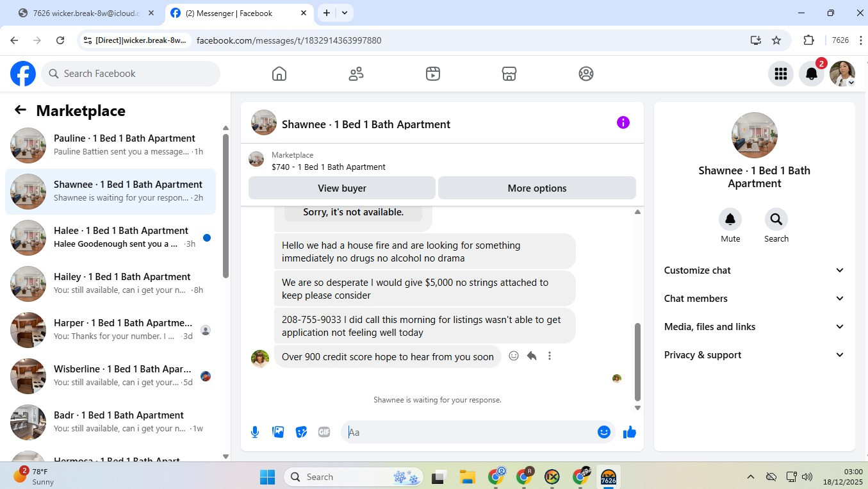
Task: Open more options for credit score message
Action: 550,356
